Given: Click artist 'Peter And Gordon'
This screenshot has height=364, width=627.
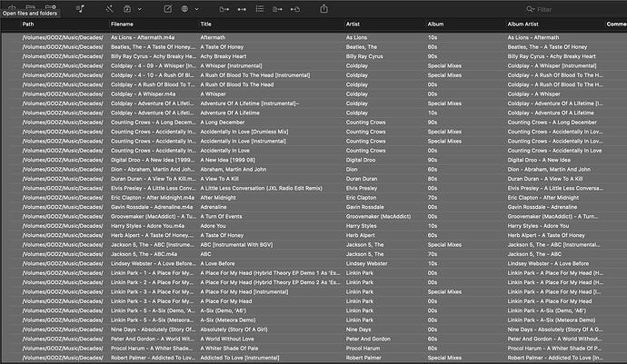Looking at the screenshot, I should [x=368, y=339].
